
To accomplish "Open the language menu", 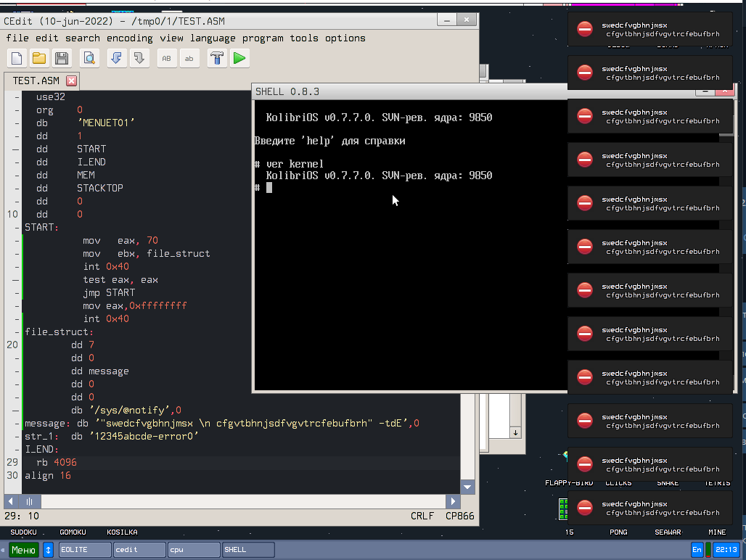I will pos(213,38).
